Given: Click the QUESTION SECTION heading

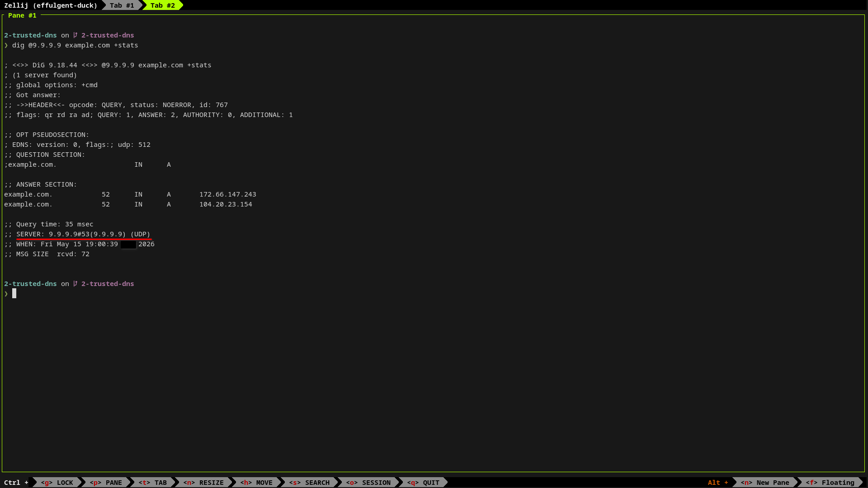Looking at the screenshot, I should (45, 155).
